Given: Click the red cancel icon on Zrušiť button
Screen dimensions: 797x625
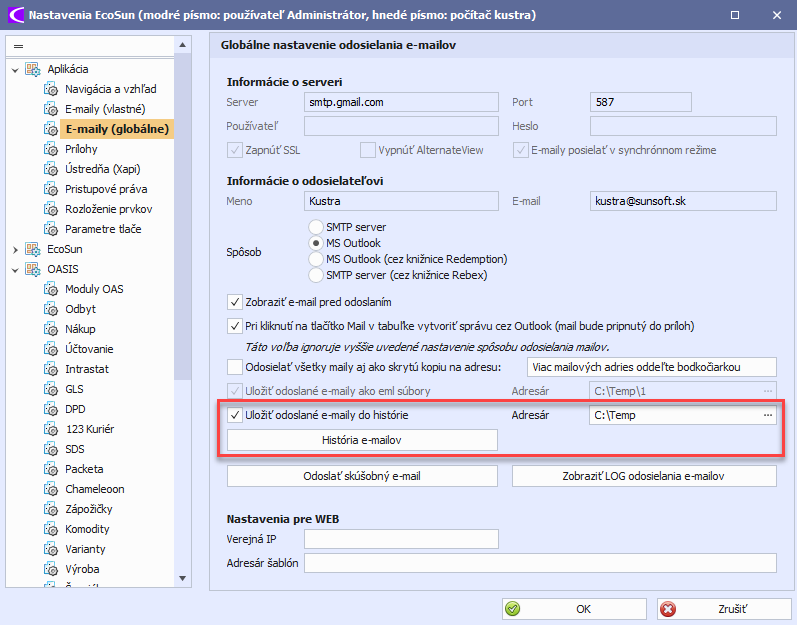Looking at the screenshot, I should coord(668,608).
